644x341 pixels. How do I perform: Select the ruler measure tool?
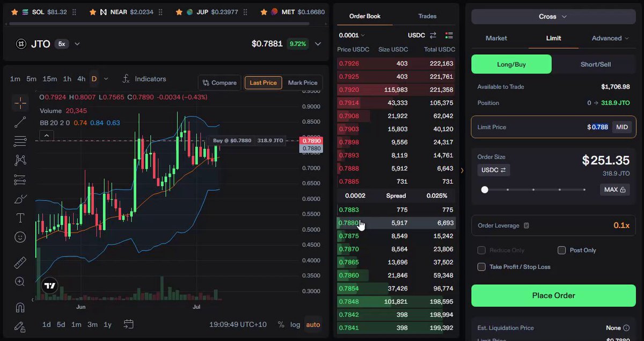(20, 263)
